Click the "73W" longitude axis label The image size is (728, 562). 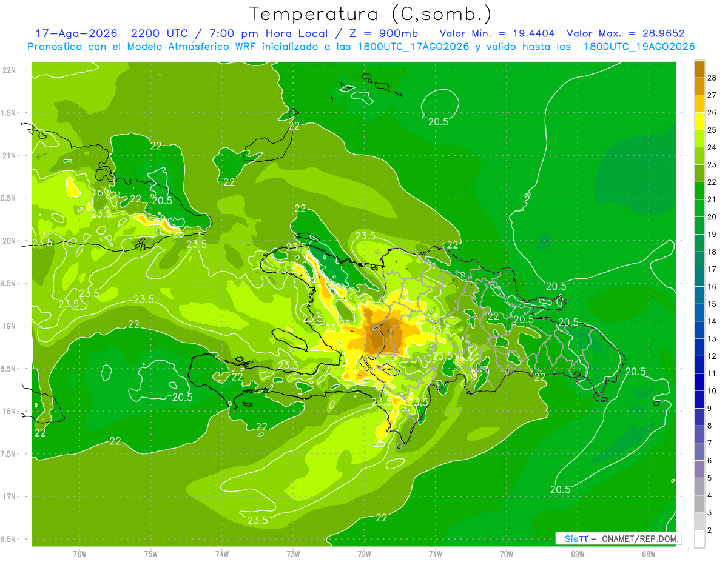tap(293, 554)
